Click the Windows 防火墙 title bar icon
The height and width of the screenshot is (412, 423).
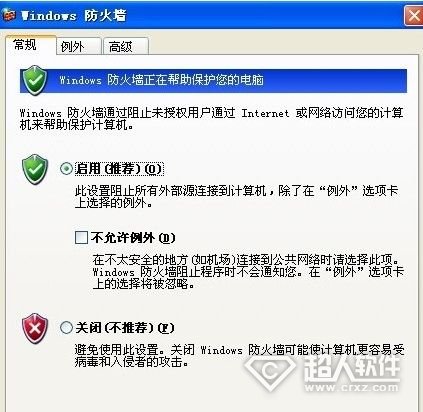tap(8, 16)
